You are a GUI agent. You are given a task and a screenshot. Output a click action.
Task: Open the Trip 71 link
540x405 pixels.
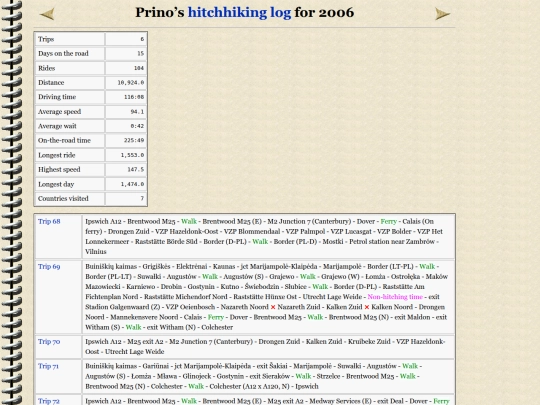coord(49,366)
